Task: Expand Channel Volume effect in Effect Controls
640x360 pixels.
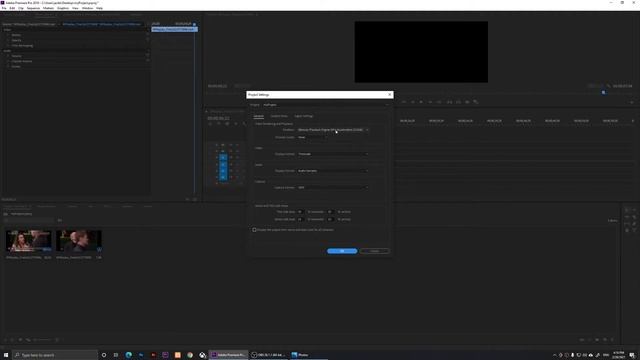Action: pos(8,61)
